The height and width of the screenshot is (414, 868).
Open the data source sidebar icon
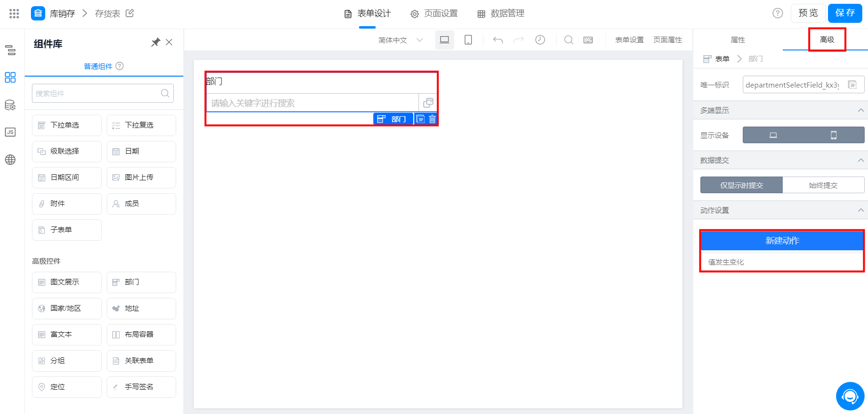click(x=10, y=105)
